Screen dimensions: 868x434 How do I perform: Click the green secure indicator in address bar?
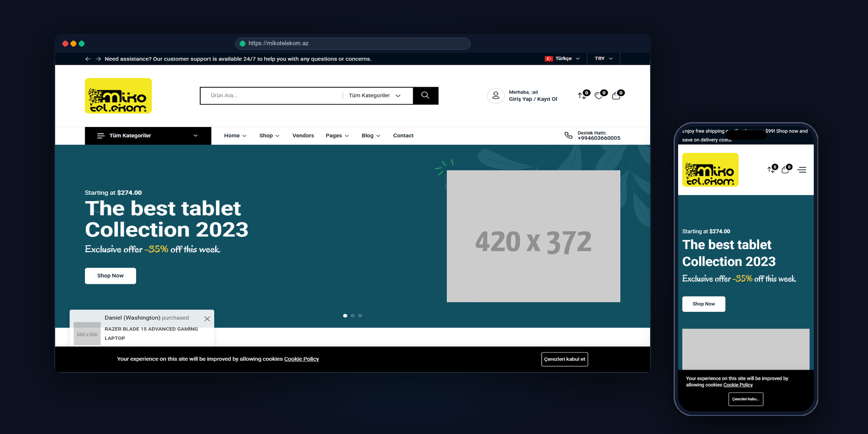click(242, 43)
